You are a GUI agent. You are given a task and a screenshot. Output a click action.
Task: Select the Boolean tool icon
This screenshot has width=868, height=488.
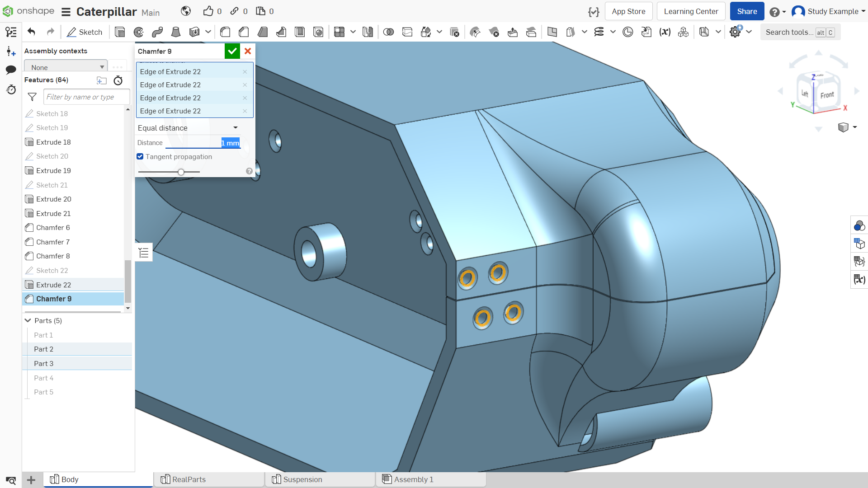(x=388, y=32)
